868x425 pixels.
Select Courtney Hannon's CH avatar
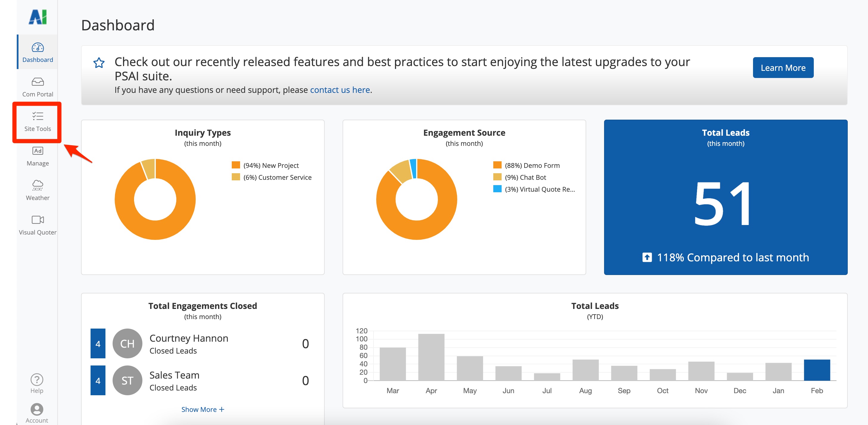click(127, 343)
